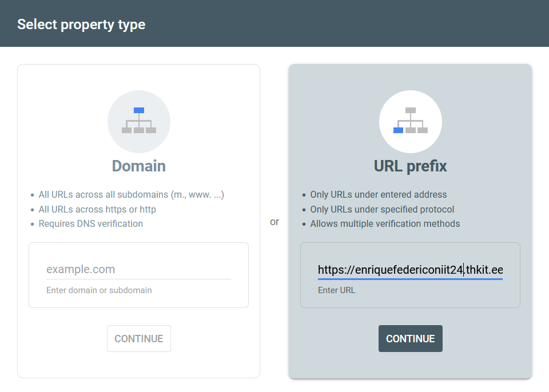Click the 'Enter domain or subdomain' helper label

pos(99,290)
